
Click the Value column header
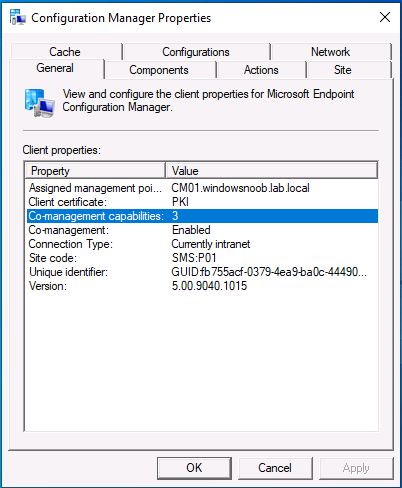(x=272, y=171)
